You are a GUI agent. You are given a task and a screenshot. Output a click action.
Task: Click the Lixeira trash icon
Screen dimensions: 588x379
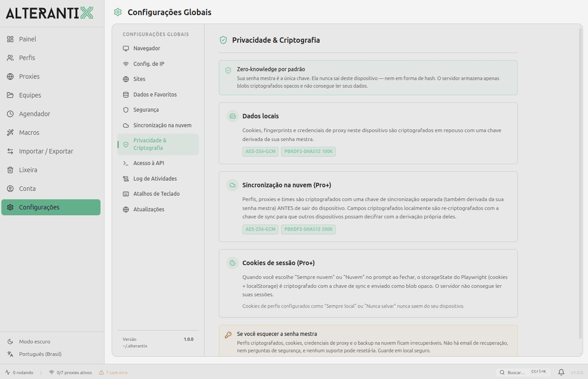tap(10, 170)
